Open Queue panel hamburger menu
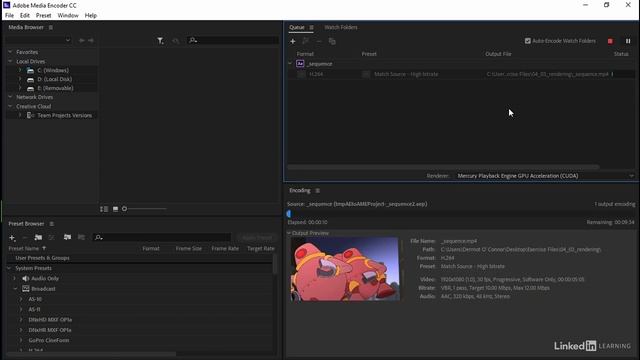 pos(311,27)
